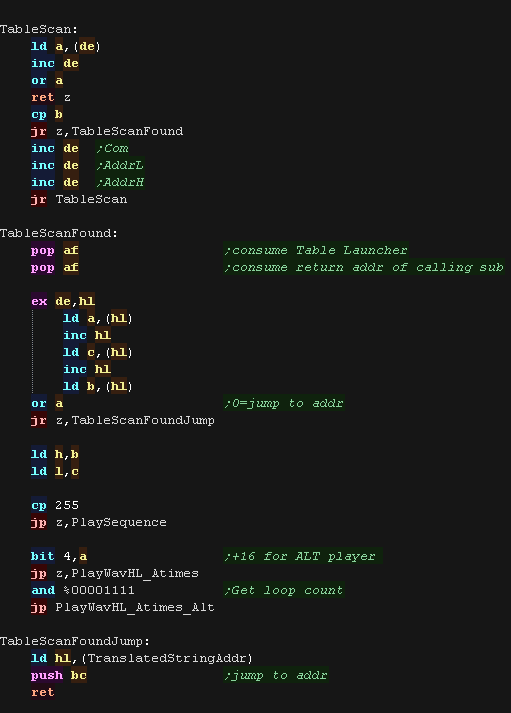Click the TableScanFound: label
This screenshot has width=511, height=713.
[59, 233]
